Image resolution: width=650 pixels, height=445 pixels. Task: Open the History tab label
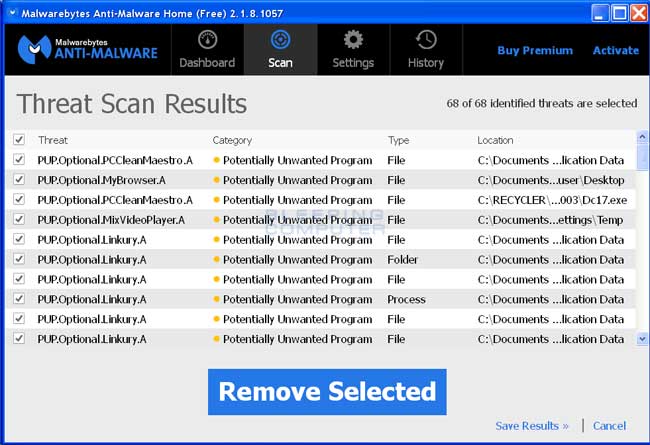point(426,63)
